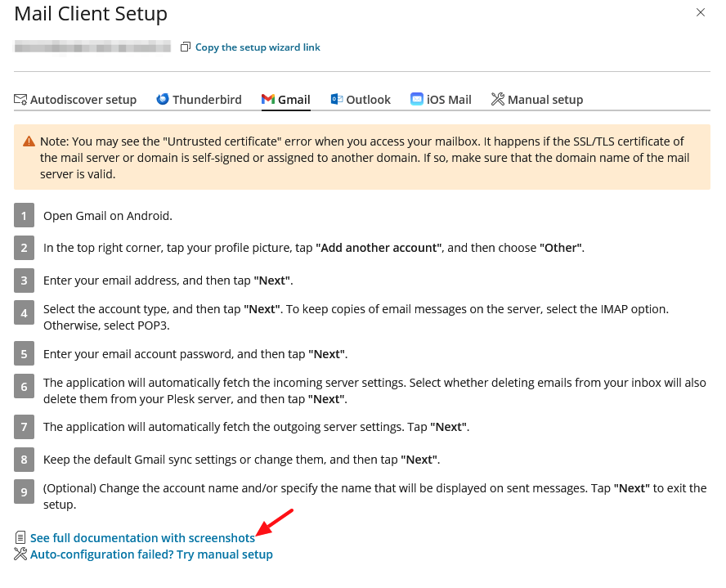Copy the setup wizard link
The height and width of the screenshot is (588, 726).
258,47
